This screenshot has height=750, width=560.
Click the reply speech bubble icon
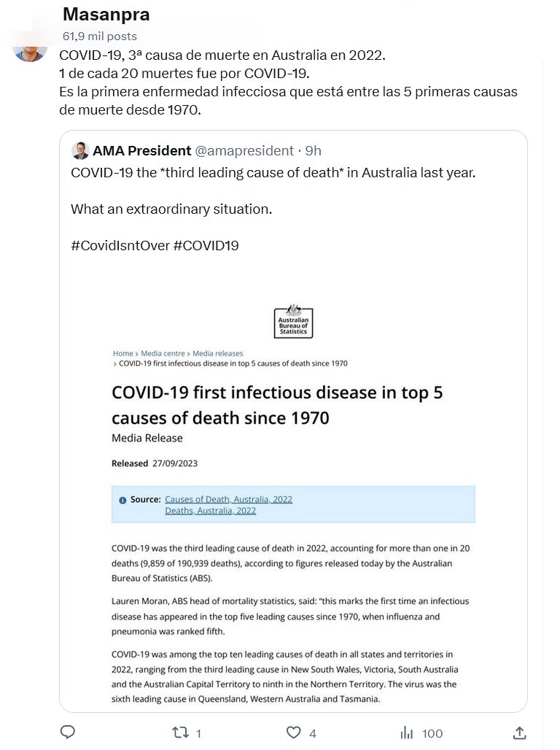click(x=67, y=732)
